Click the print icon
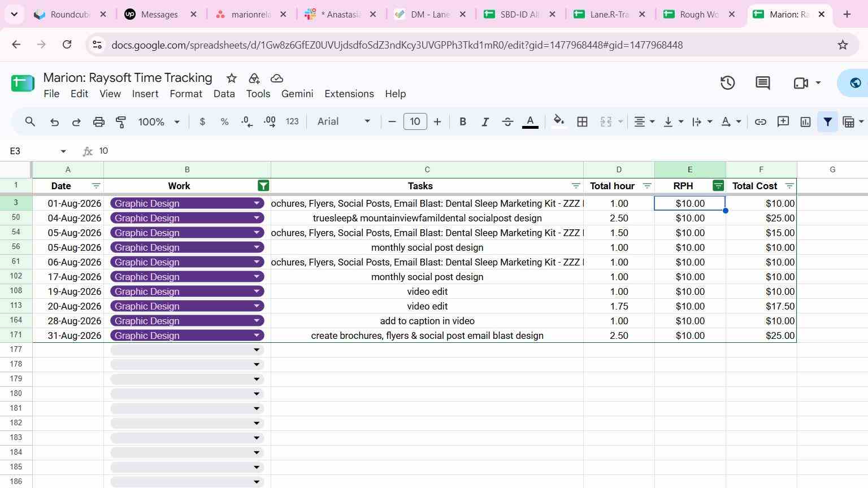This screenshot has height=488, width=868. coord(99,121)
